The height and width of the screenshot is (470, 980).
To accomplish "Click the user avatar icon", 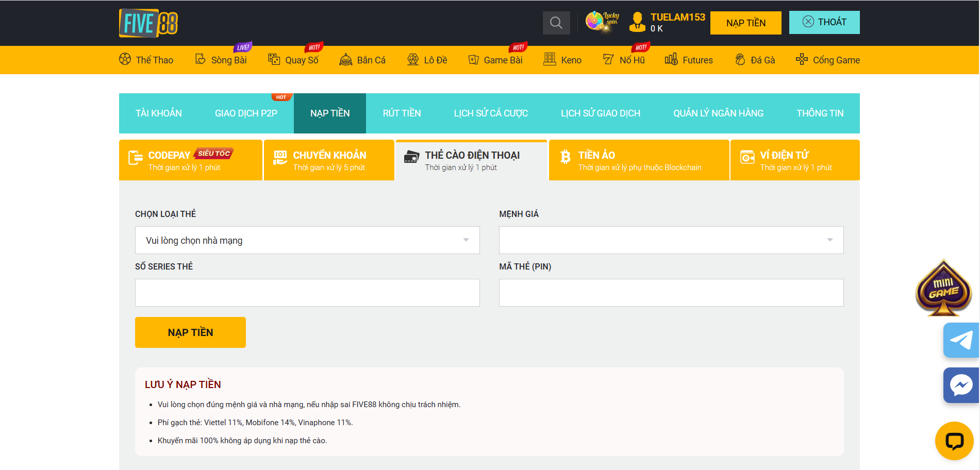I will (x=637, y=22).
